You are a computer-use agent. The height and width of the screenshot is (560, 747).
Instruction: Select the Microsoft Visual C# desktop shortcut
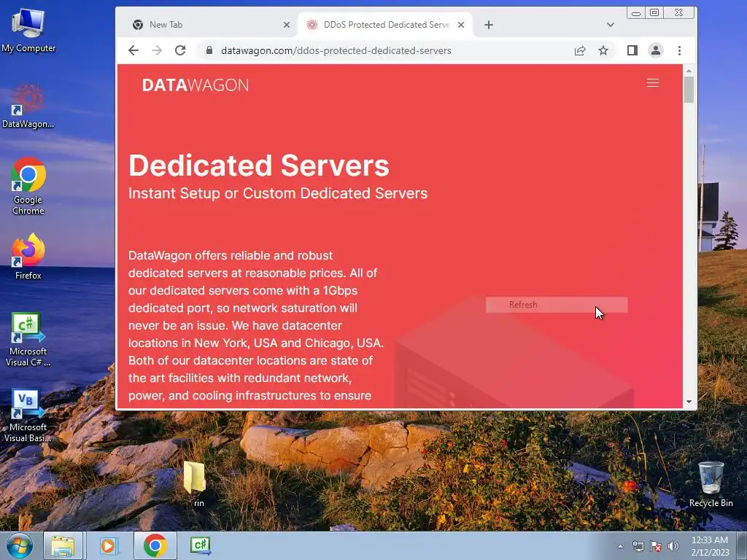pyautogui.click(x=28, y=340)
